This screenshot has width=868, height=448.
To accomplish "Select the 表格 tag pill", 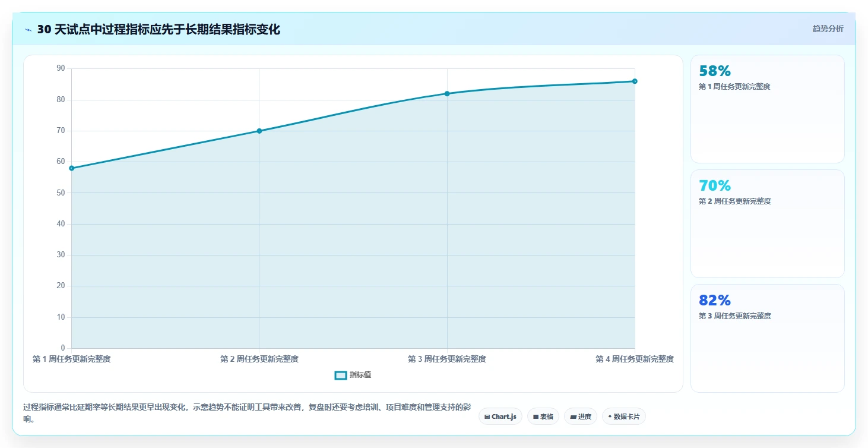I will 543,417.
